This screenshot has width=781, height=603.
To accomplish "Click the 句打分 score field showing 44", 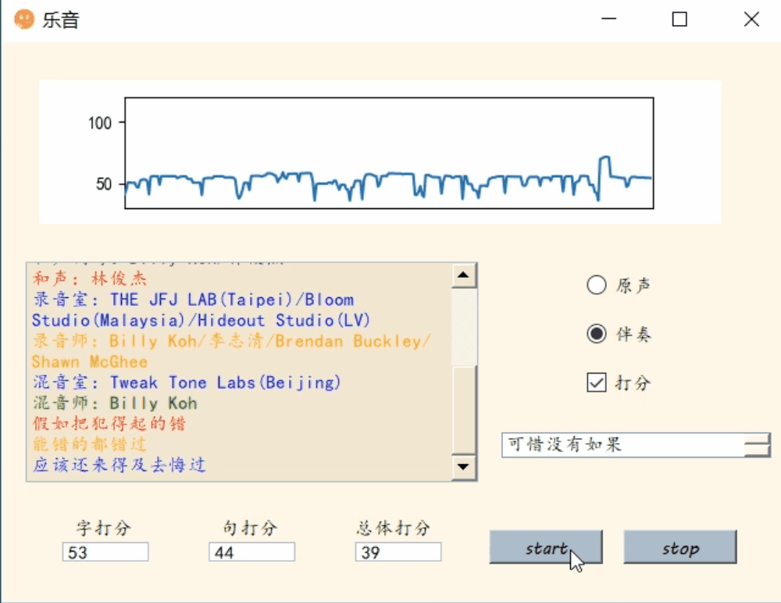I will tap(252, 552).
